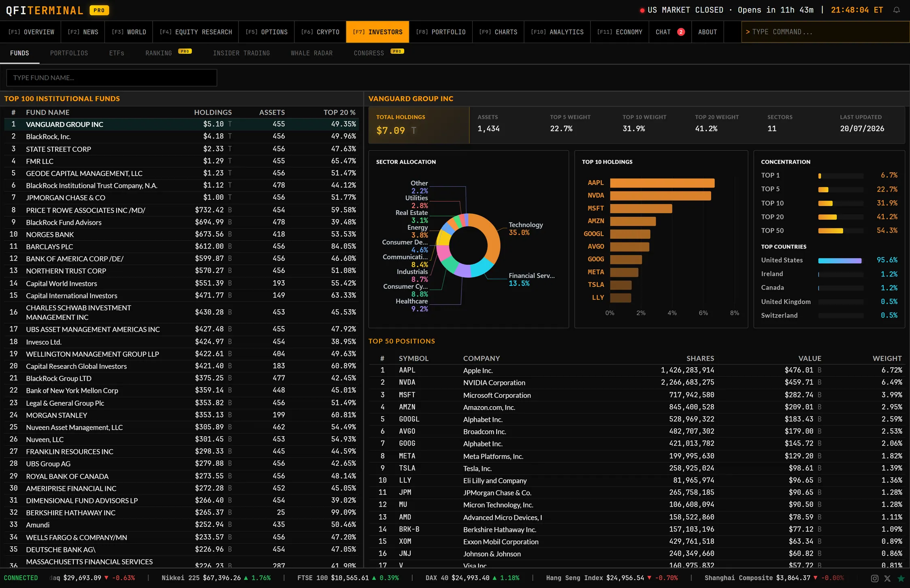Click the United States country bar
The image size is (910, 588).
(x=841, y=260)
